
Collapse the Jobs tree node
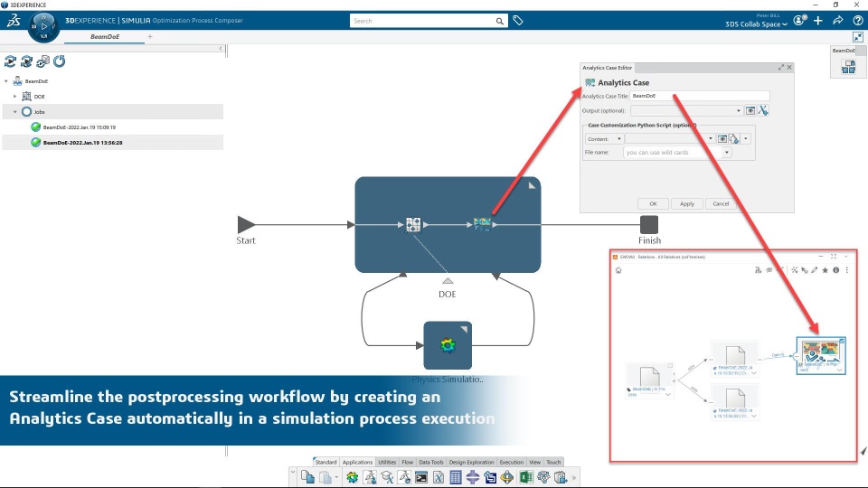click(x=15, y=112)
